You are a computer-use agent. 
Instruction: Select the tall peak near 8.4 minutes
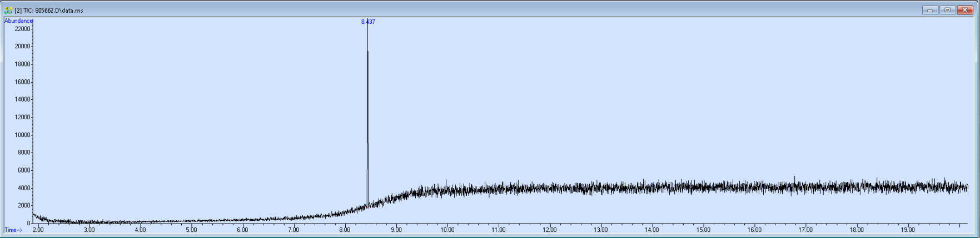coord(367,111)
